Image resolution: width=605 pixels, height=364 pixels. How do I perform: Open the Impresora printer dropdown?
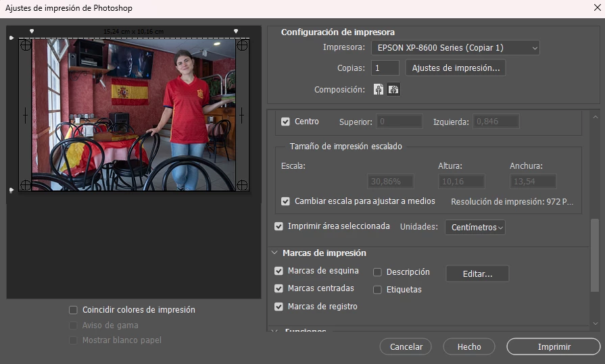pyautogui.click(x=456, y=48)
